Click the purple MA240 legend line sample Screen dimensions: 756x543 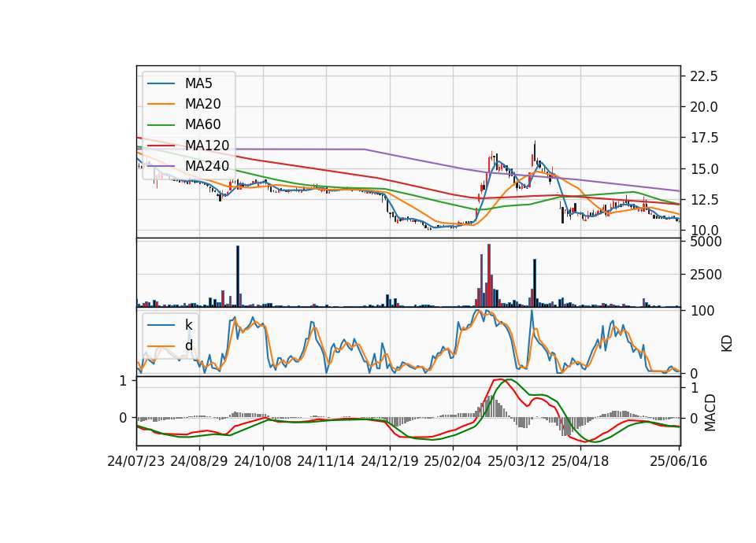coord(161,166)
